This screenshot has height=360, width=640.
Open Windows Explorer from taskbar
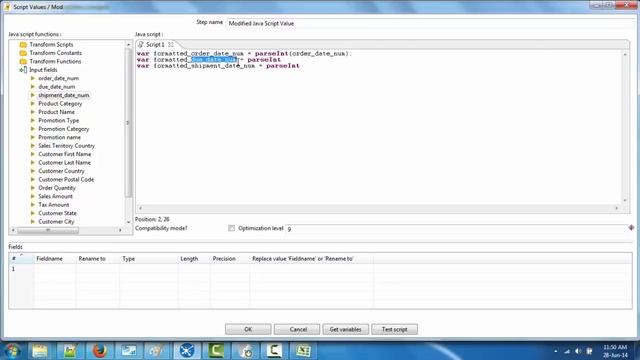[x=40, y=351]
